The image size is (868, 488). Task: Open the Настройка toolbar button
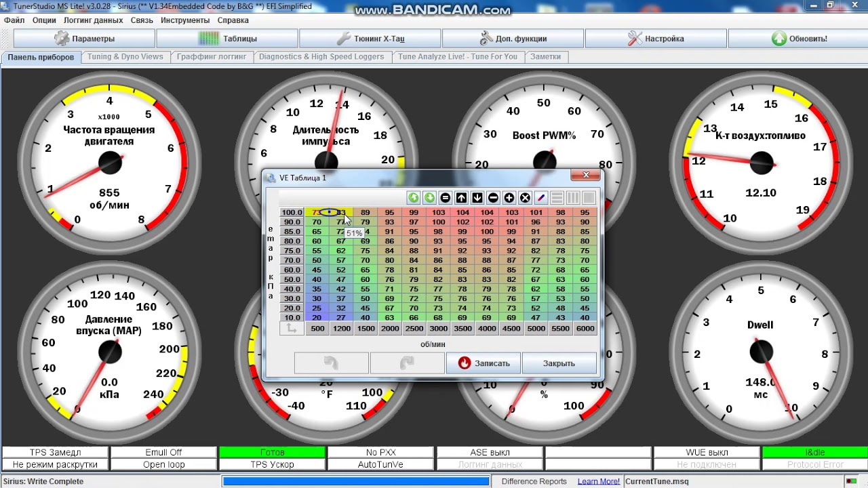656,39
